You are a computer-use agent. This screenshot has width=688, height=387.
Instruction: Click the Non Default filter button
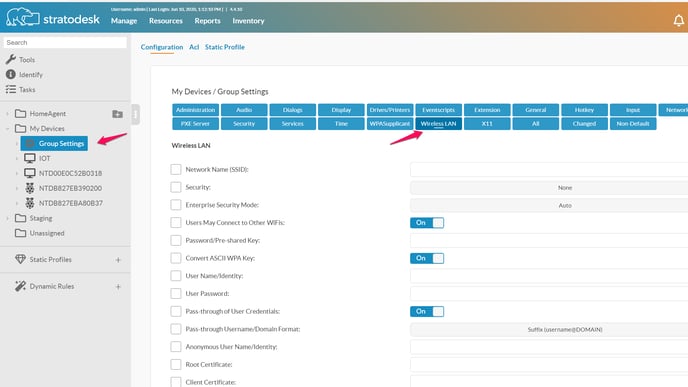click(x=633, y=124)
